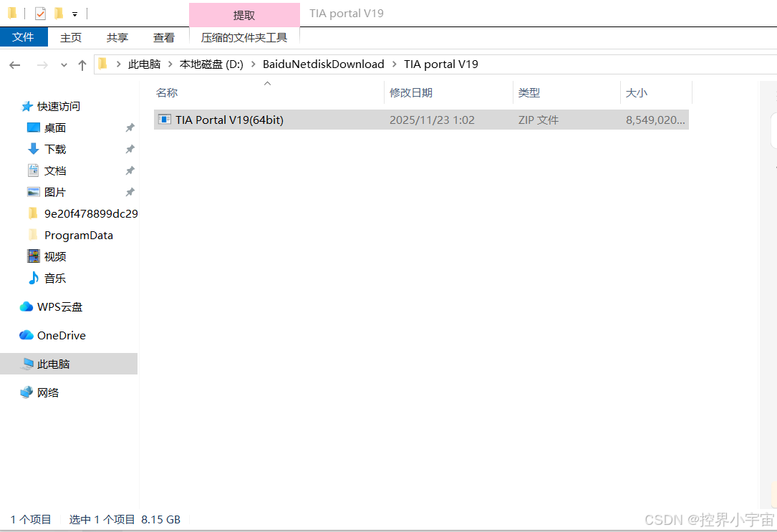Image resolution: width=777 pixels, height=532 pixels.
Task: Click the new folder icon in the quick access toolbar
Action: click(x=59, y=14)
